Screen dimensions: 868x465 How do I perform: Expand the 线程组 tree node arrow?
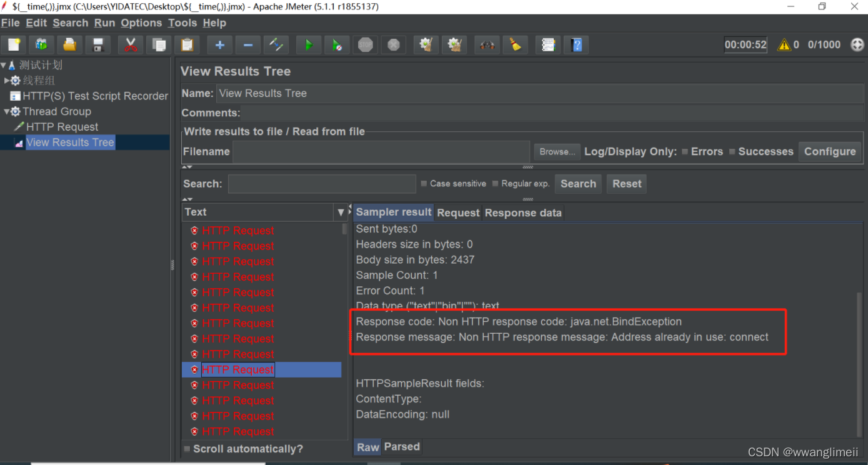click(x=7, y=81)
